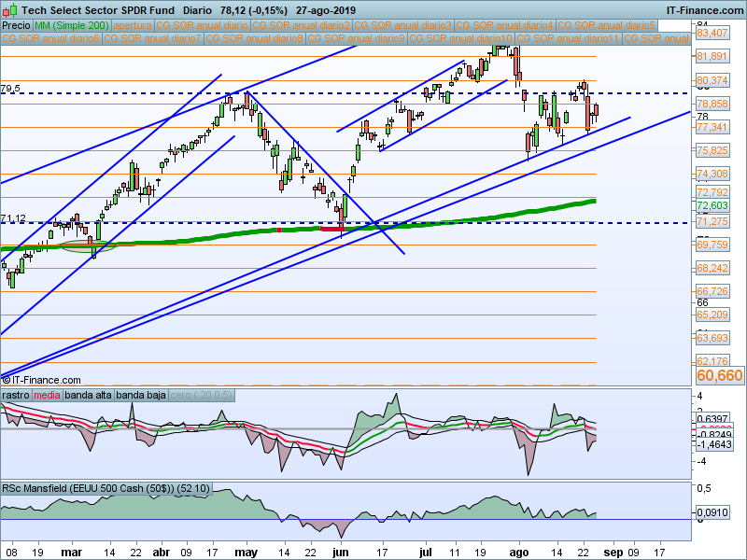Click the 63,693 price level tag
Viewport: 747px width, 560px height.
click(712, 338)
